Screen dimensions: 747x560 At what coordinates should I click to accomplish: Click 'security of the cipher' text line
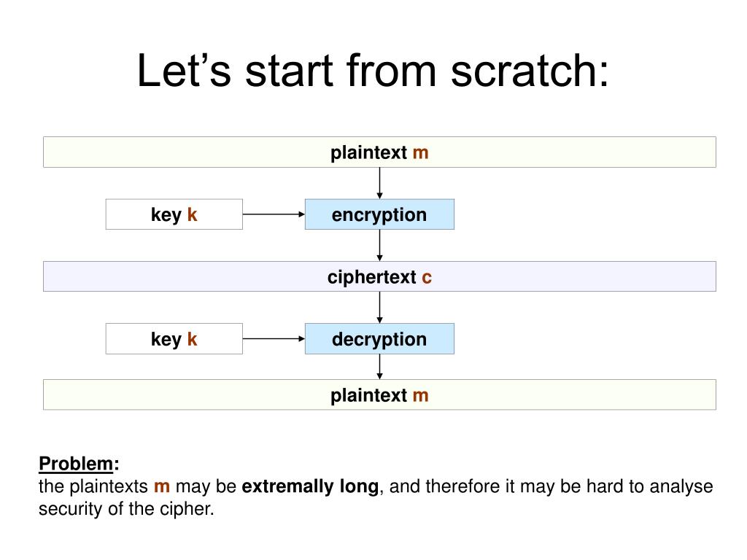(126, 508)
